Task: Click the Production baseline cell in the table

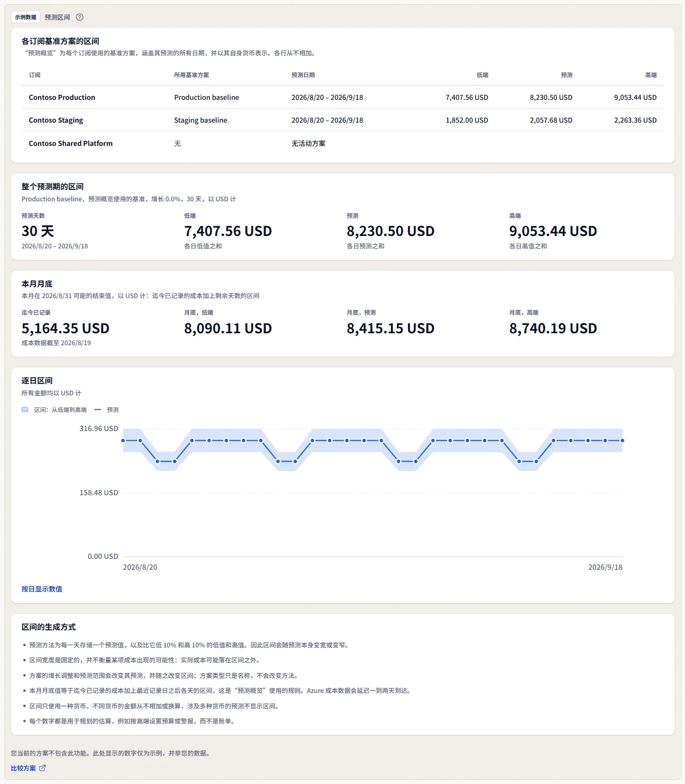Action: click(207, 97)
